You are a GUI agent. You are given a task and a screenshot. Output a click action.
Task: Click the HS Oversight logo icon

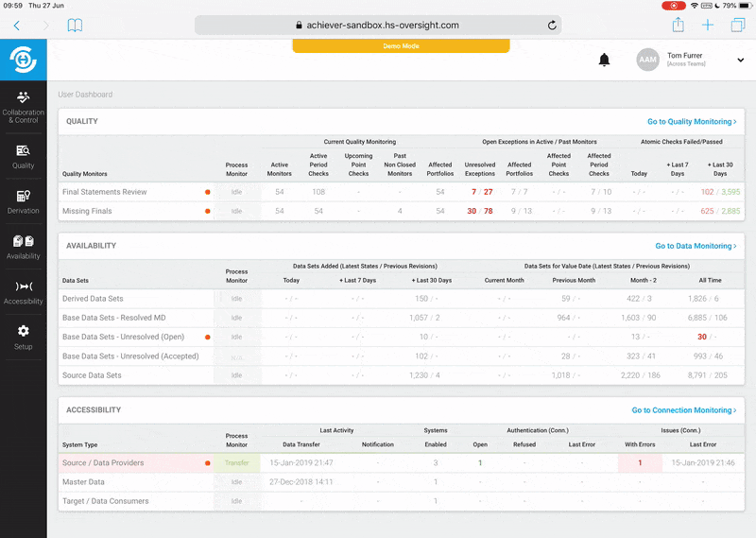pyautogui.click(x=23, y=61)
